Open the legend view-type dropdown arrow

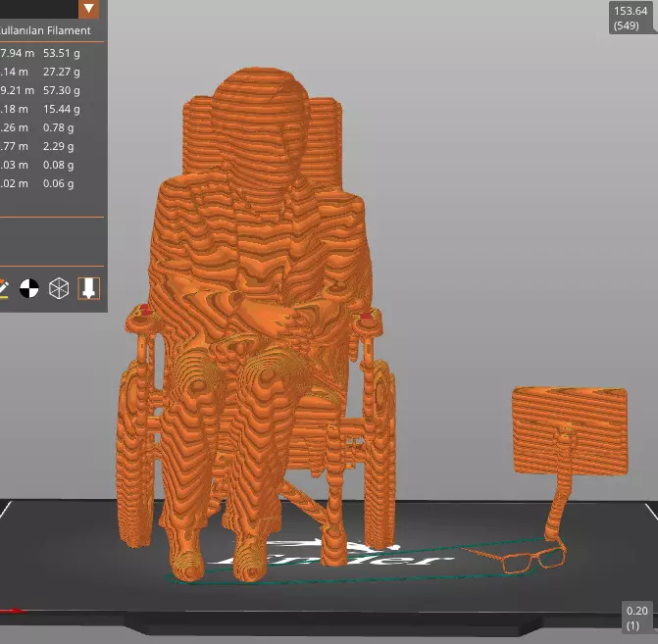[x=88, y=9]
